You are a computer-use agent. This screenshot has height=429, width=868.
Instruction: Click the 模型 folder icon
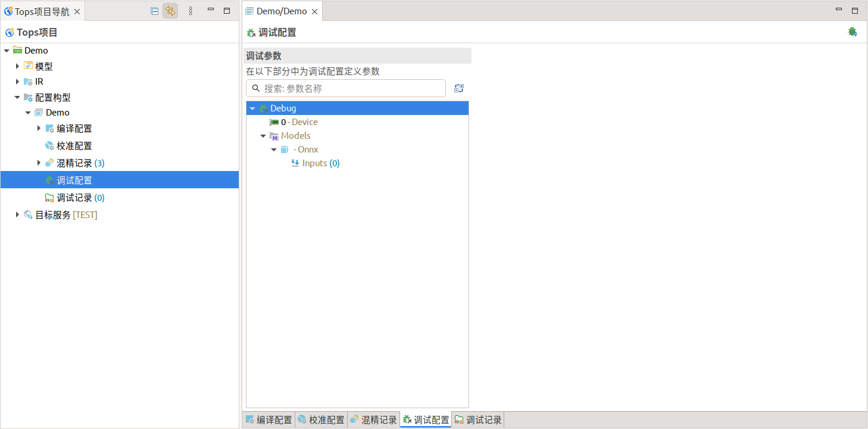[x=28, y=66]
